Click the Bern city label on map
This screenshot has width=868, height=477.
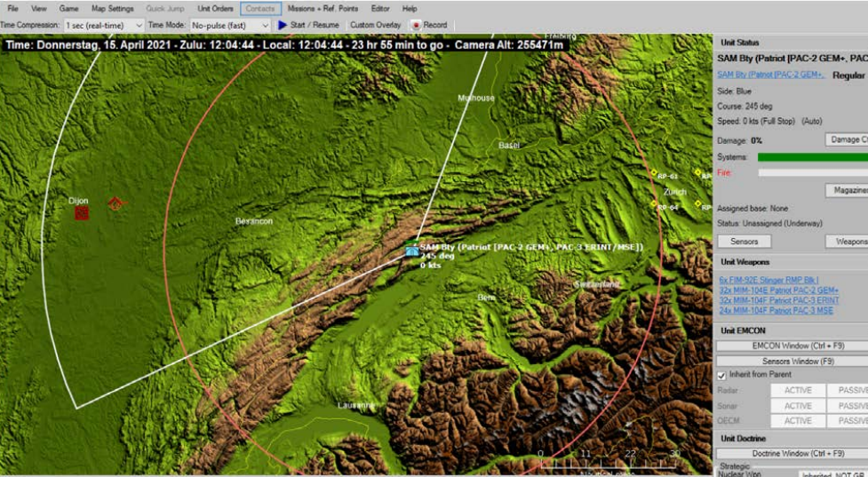(486, 298)
